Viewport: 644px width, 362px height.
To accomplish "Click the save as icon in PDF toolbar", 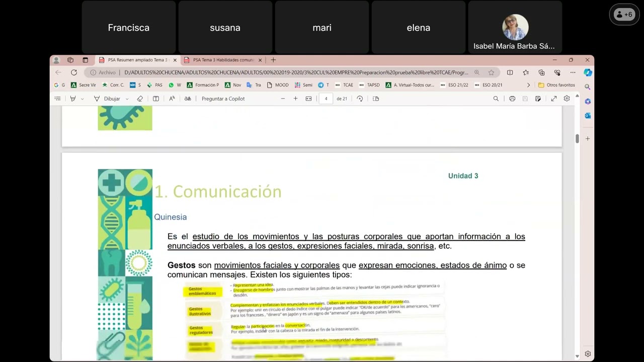I will click(538, 99).
